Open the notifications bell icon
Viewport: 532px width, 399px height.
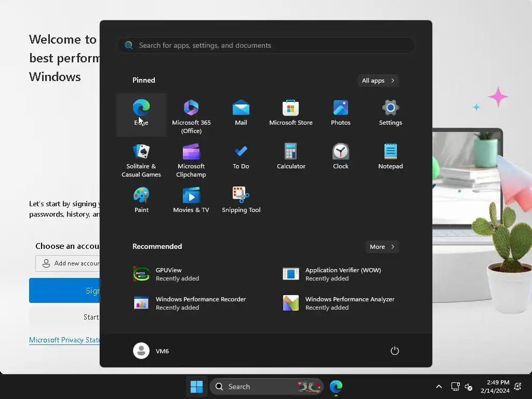(518, 387)
